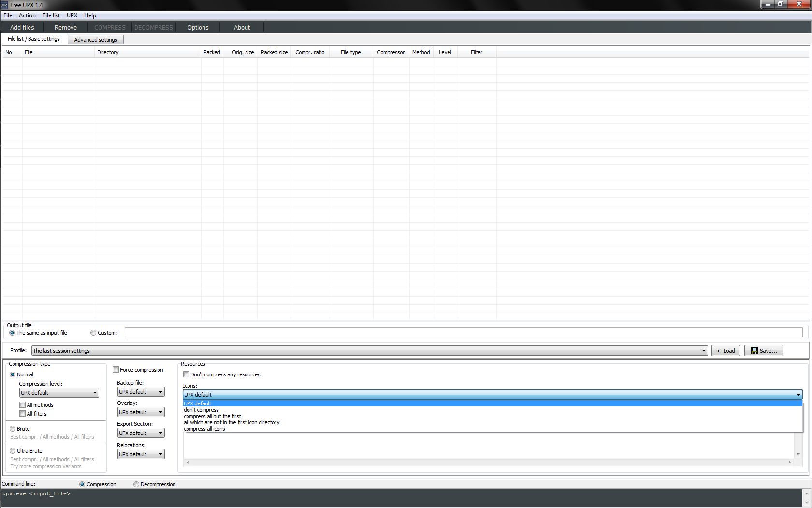Screen dimensions: 812x508
Task: Click the command line scroll-up arrow
Action: [x=806, y=493]
